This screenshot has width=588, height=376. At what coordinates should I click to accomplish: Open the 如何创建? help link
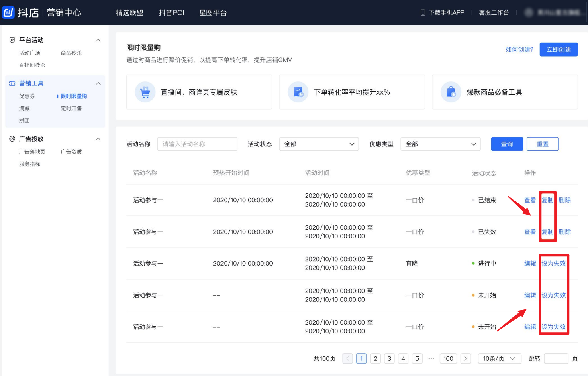tap(519, 49)
